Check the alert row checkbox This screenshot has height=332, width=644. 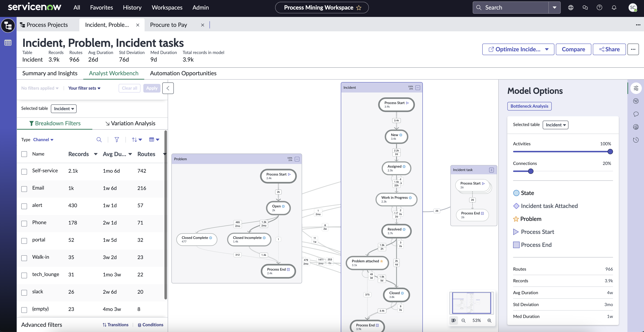pyautogui.click(x=24, y=206)
